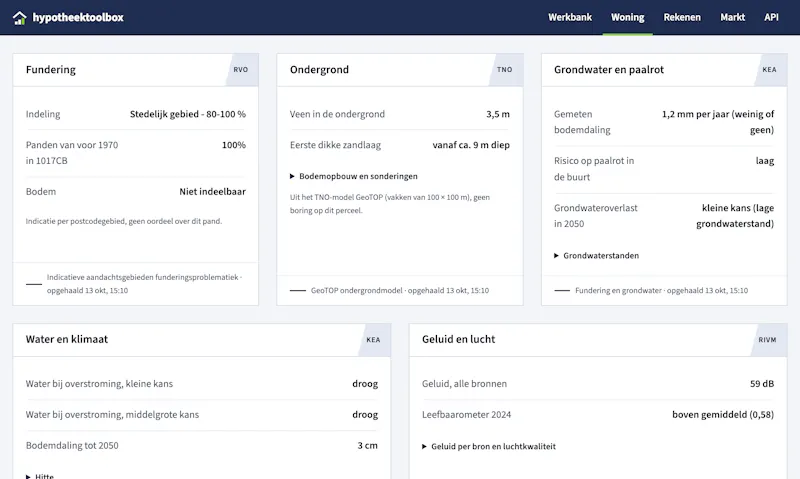Viewport: 800px width, 479px height.
Task: Click the 'Uit het TNO-model GeoTOP' note
Action: (390, 204)
